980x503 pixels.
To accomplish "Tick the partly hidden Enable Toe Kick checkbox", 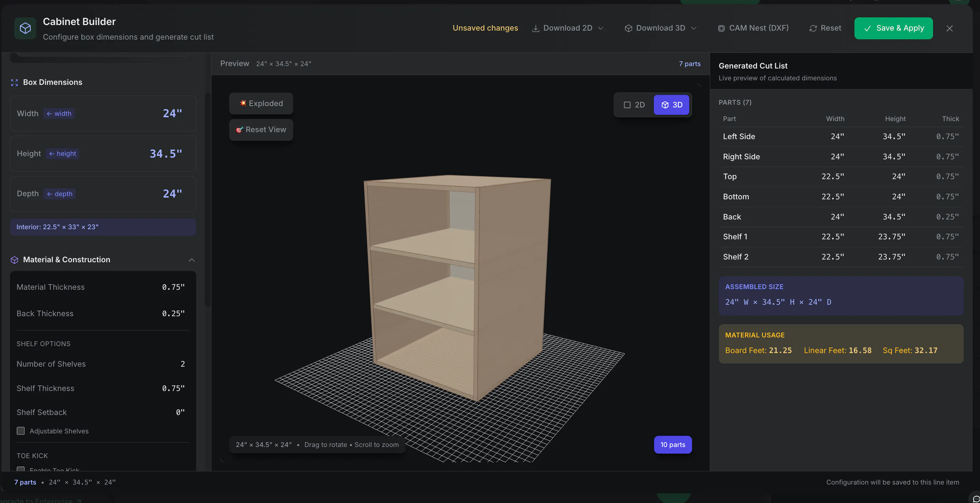I will point(21,469).
